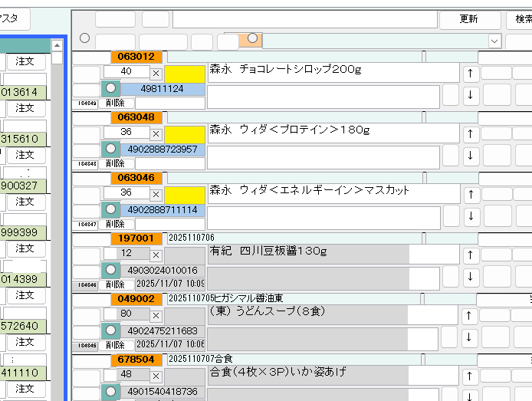Click the 注文 button above 999399
Viewport: 532px width, 401px height.
click(x=26, y=202)
